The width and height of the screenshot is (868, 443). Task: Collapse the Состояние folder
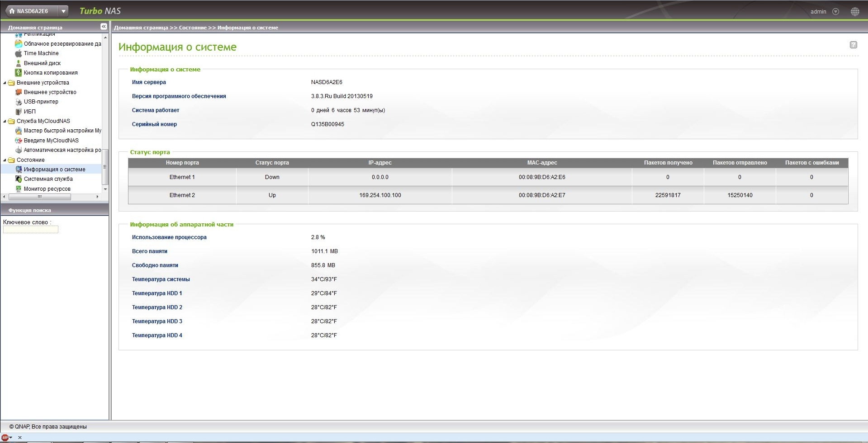point(5,160)
